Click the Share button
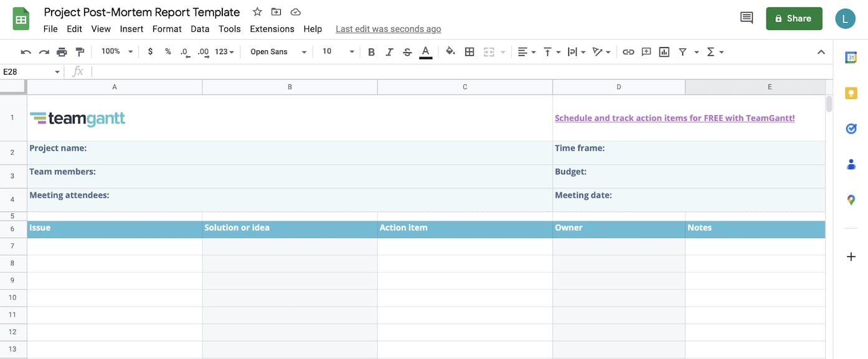This screenshot has width=868, height=359. (793, 18)
